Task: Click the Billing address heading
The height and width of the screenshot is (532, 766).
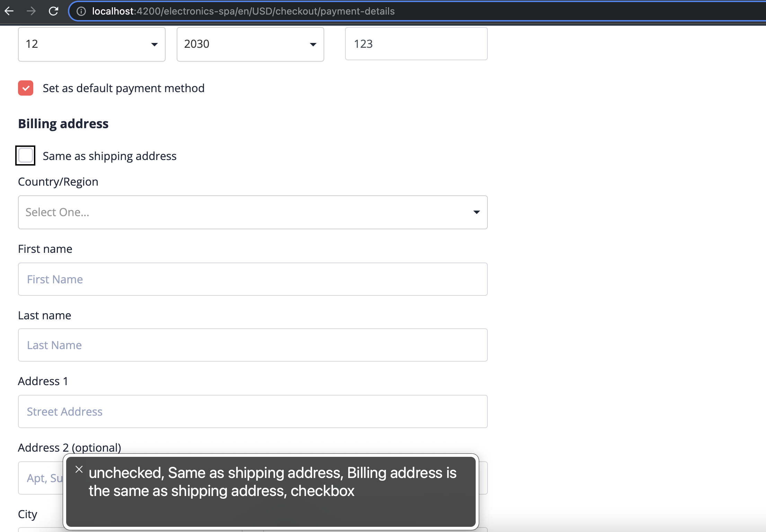Action: click(x=63, y=123)
